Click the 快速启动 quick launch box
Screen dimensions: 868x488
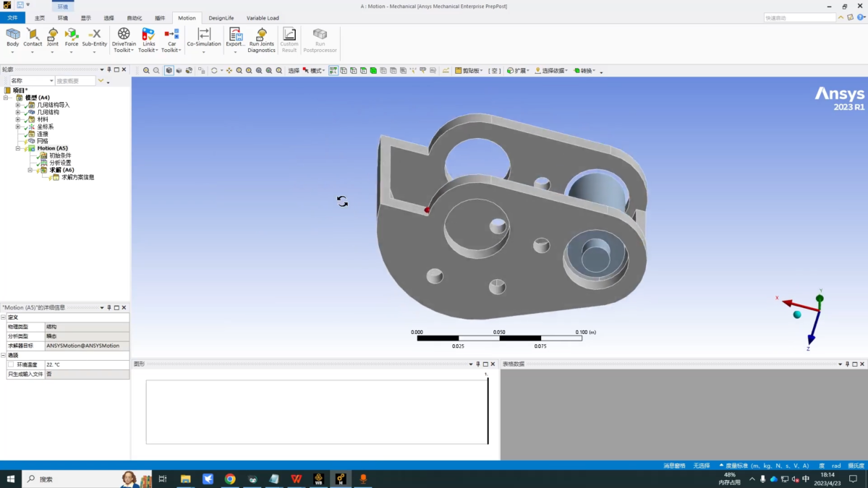click(x=800, y=17)
